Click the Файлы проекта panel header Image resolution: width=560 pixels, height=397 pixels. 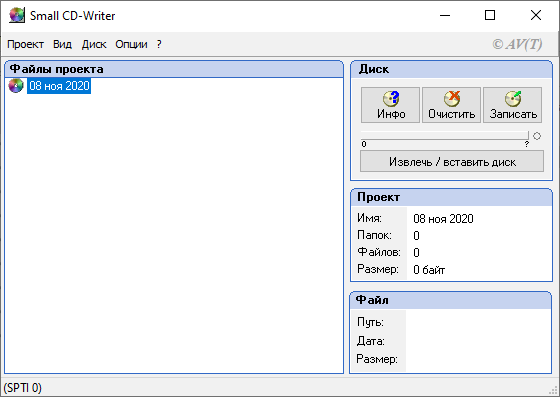click(x=174, y=69)
